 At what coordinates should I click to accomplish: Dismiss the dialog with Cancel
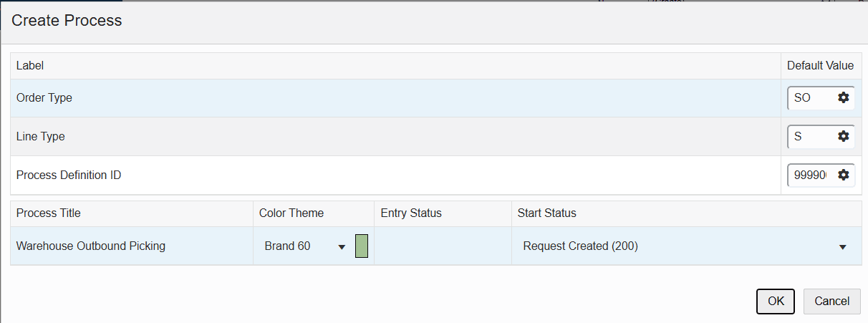tap(831, 302)
